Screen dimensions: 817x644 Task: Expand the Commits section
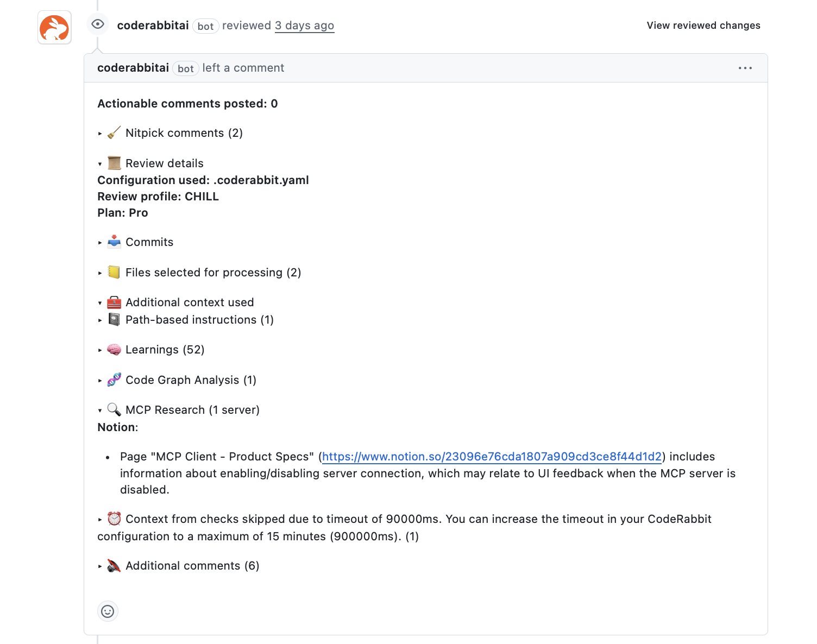(149, 242)
